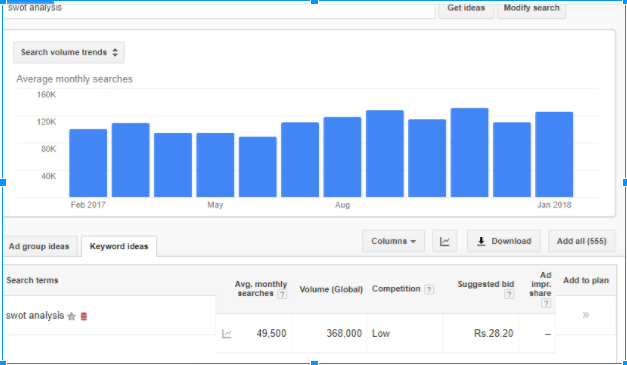Click the 368,000 global volume value

coord(344,333)
